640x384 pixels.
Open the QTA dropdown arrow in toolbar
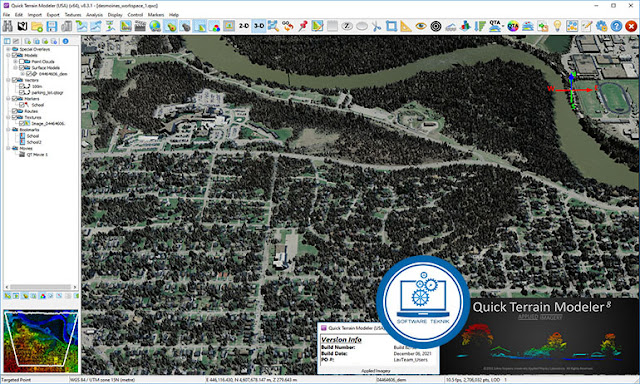(x=504, y=26)
